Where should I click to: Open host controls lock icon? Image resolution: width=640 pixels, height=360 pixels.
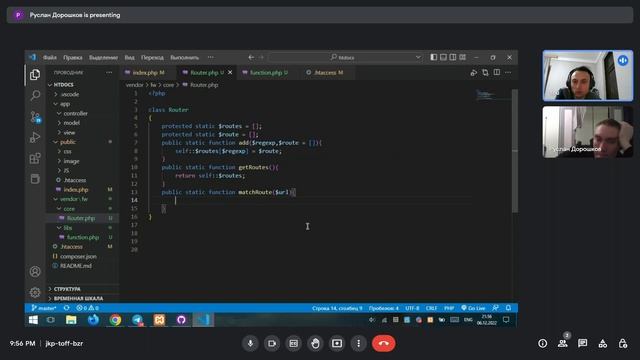click(x=622, y=344)
